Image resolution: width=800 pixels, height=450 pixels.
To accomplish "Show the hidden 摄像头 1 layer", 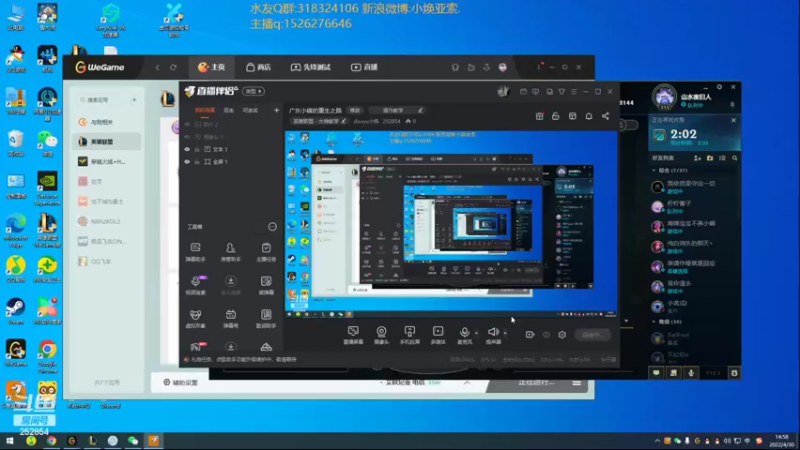I will [x=187, y=137].
